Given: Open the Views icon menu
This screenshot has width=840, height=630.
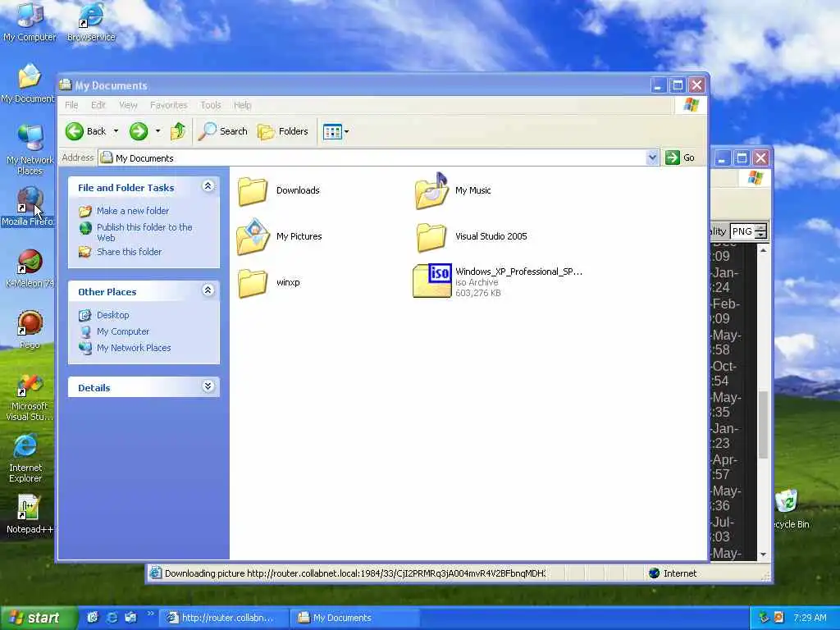Looking at the screenshot, I should [x=336, y=131].
